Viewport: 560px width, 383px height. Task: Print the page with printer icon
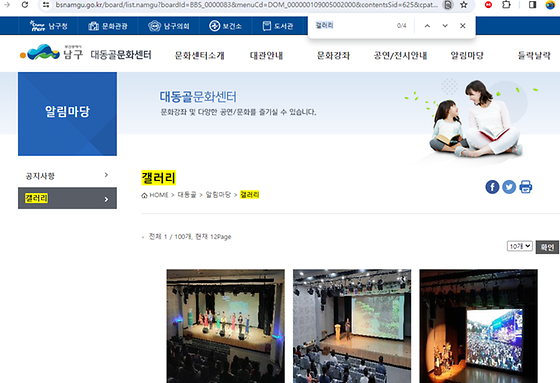pyautogui.click(x=525, y=187)
